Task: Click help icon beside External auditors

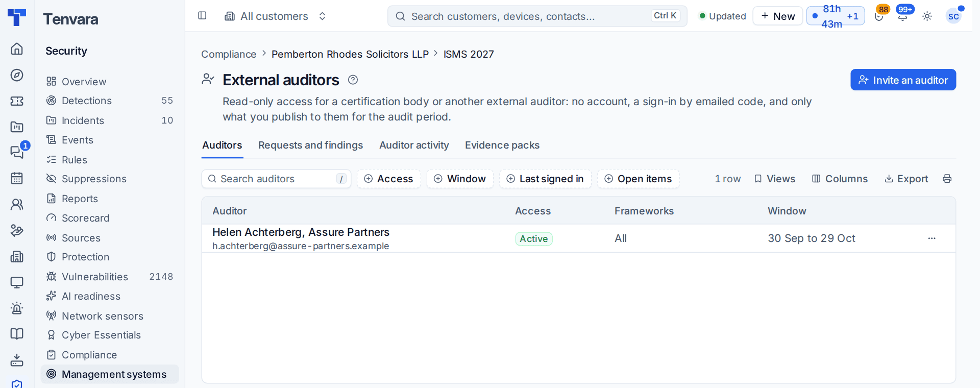Action: click(353, 80)
